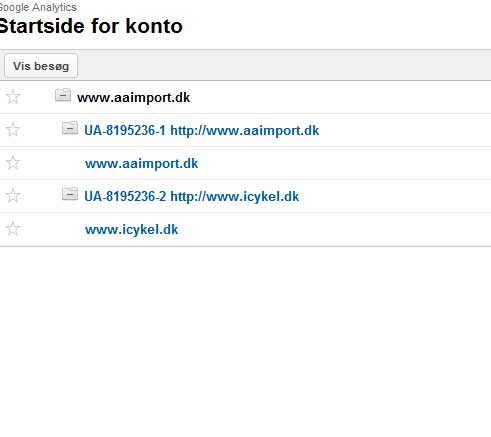Viewport: 491px width, 437px height.
Task: Open UA-8195236-1 http://www.aaimport.dk property link
Action: [202, 130]
